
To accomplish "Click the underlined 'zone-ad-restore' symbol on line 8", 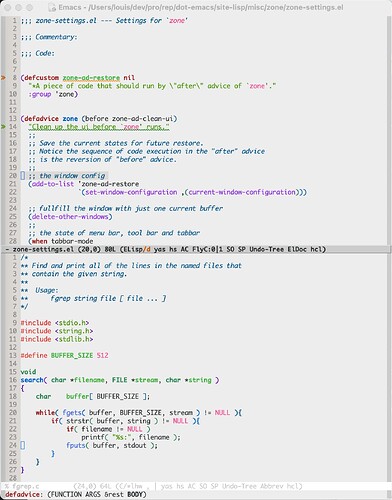I will 91,78.
